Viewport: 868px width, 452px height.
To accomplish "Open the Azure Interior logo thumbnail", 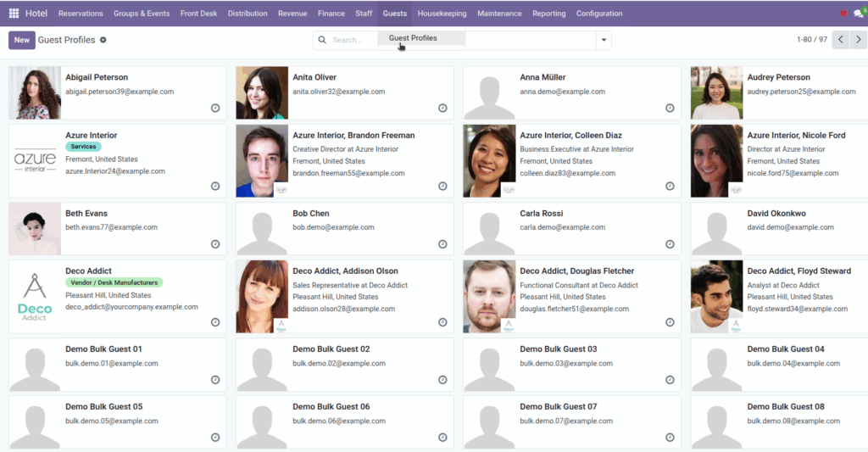I will point(35,160).
